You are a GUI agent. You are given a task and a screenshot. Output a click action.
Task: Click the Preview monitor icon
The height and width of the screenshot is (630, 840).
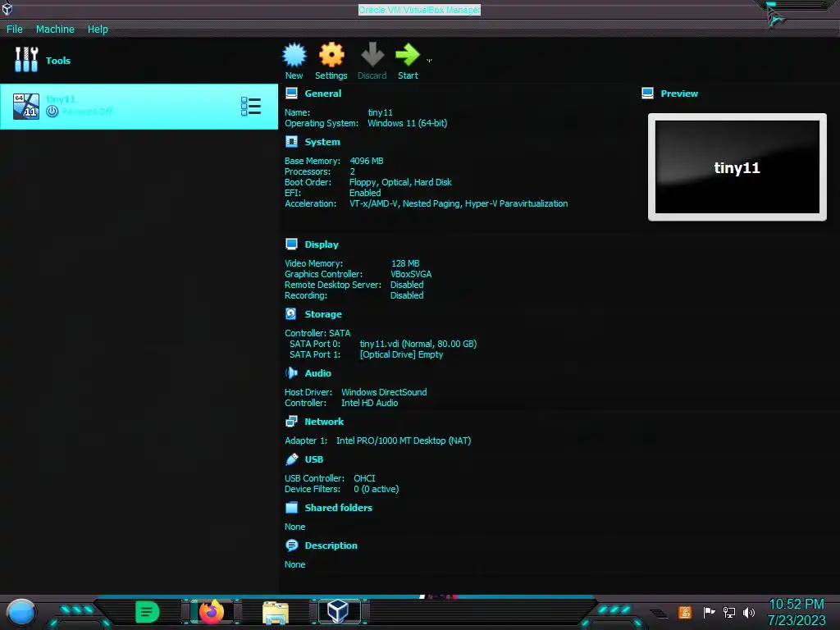tap(647, 94)
